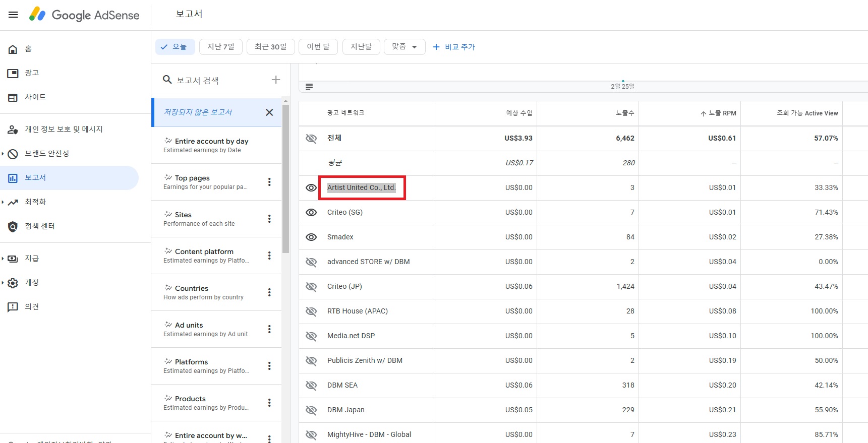This screenshot has width=868, height=443.
Task: Toggle visibility of Criteo (JP) row
Action: point(311,286)
